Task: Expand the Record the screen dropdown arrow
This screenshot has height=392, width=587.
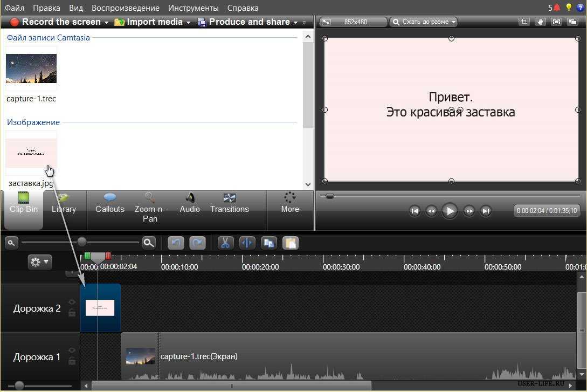Action: [x=106, y=23]
